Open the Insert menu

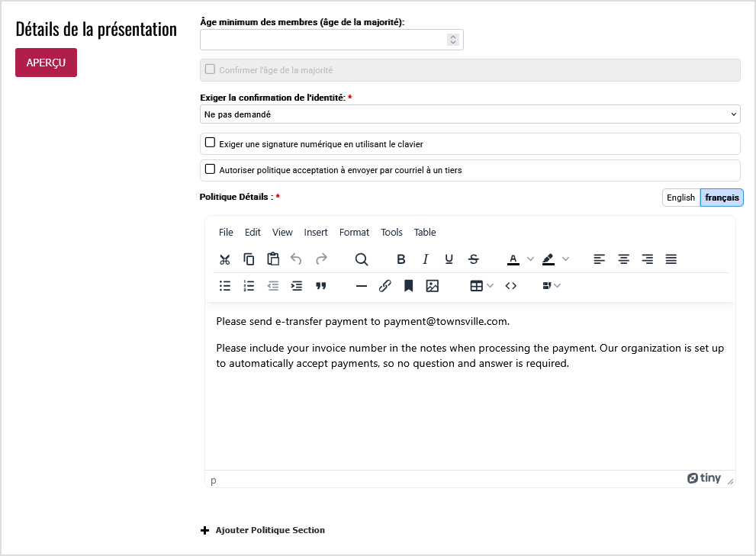click(316, 233)
